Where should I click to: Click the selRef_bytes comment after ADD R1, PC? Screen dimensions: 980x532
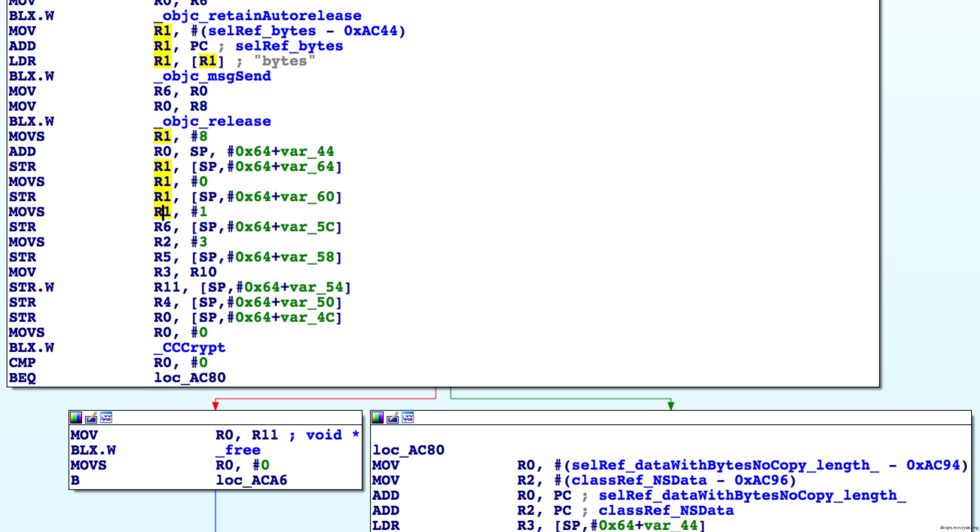(x=289, y=46)
